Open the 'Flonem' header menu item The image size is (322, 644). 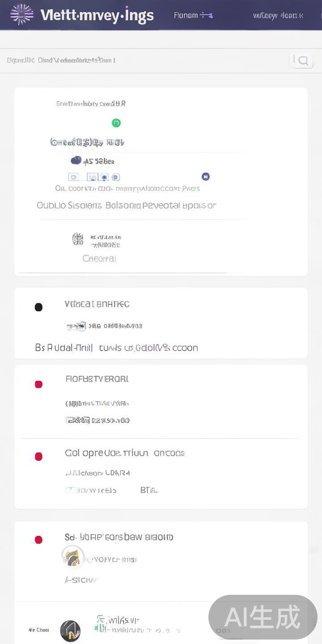coord(192,15)
